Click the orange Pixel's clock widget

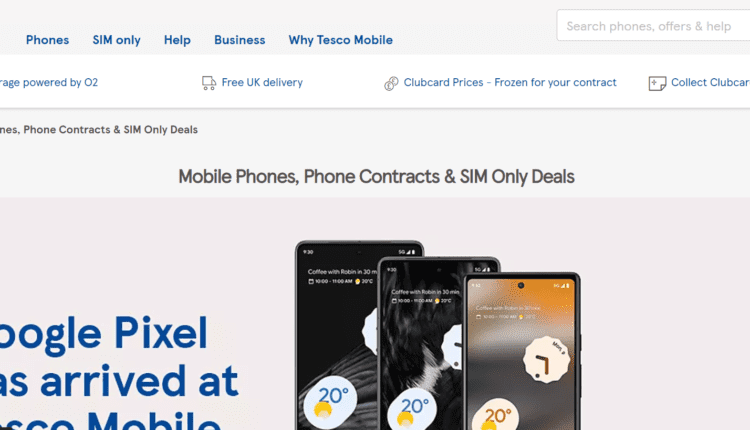[x=546, y=359]
